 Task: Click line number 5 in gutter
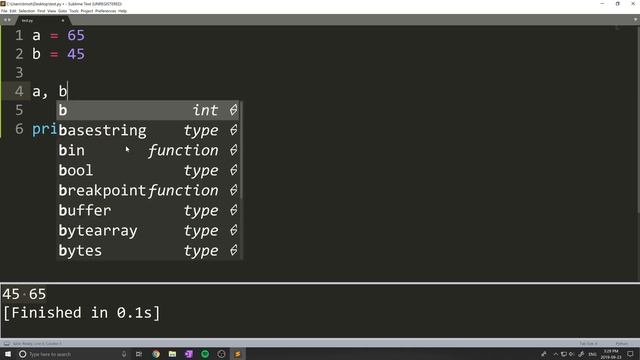[x=19, y=110]
